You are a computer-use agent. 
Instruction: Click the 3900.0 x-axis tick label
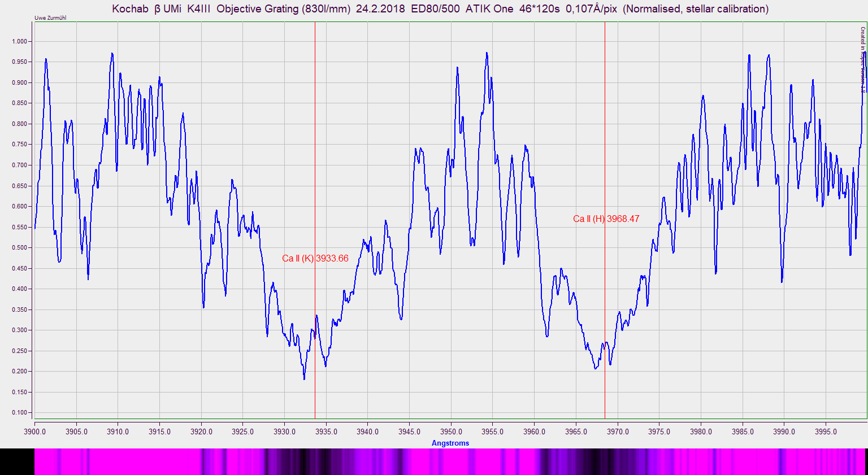[34, 432]
